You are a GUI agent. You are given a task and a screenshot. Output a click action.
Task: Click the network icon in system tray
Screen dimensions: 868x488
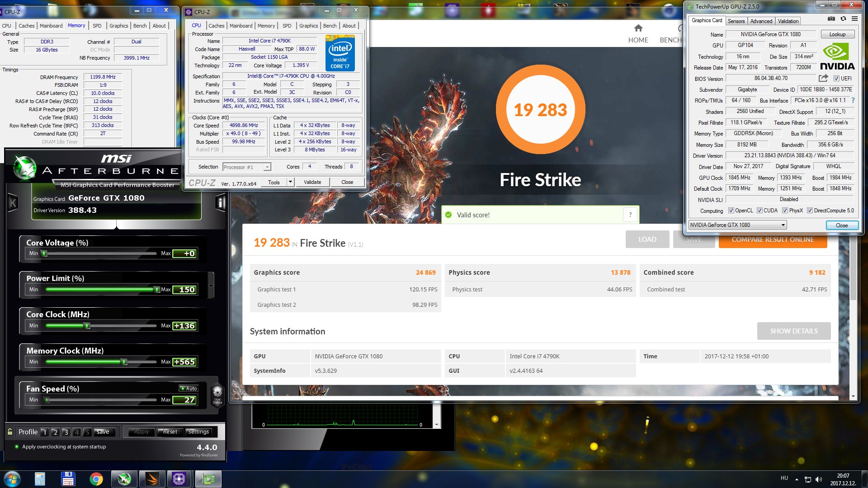click(x=807, y=479)
